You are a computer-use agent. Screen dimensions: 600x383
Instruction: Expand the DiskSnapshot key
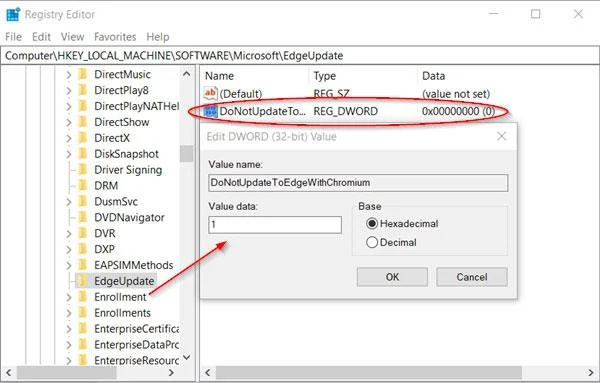68,154
